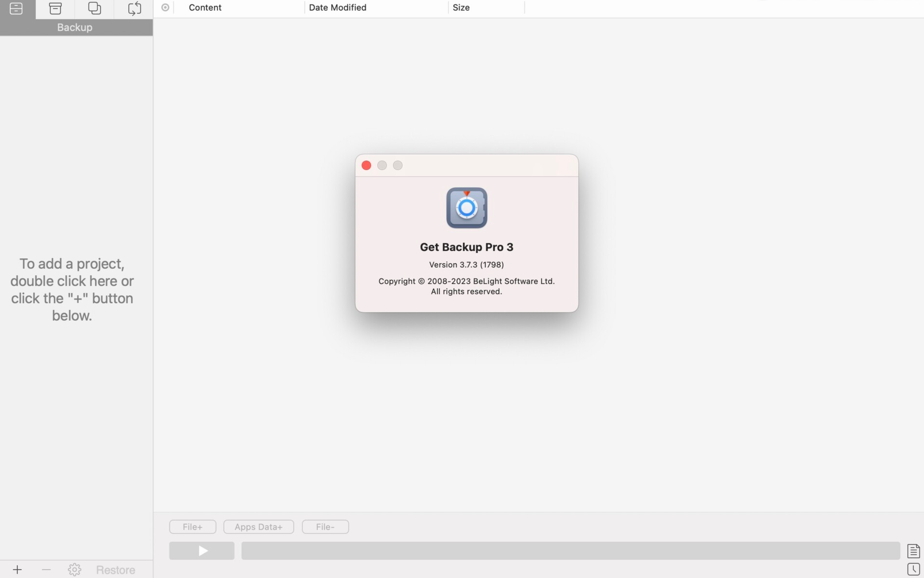924x578 pixels.
Task: Remove project with the minus button
Action: [46, 570]
